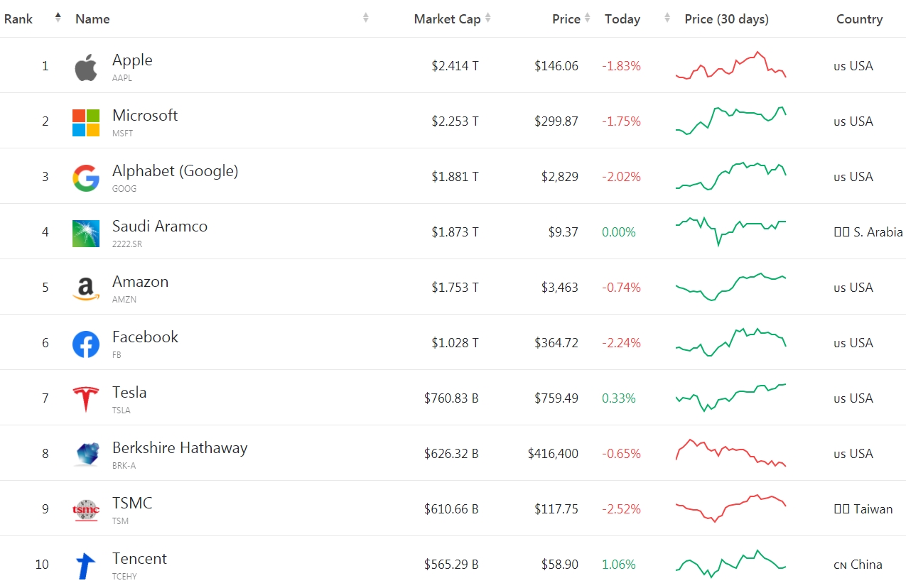Image resolution: width=906 pixels, height=588 pixels.
Task: Click the $760.83 B market cap value
Action: pyautogui.click(x=451, y=398)
